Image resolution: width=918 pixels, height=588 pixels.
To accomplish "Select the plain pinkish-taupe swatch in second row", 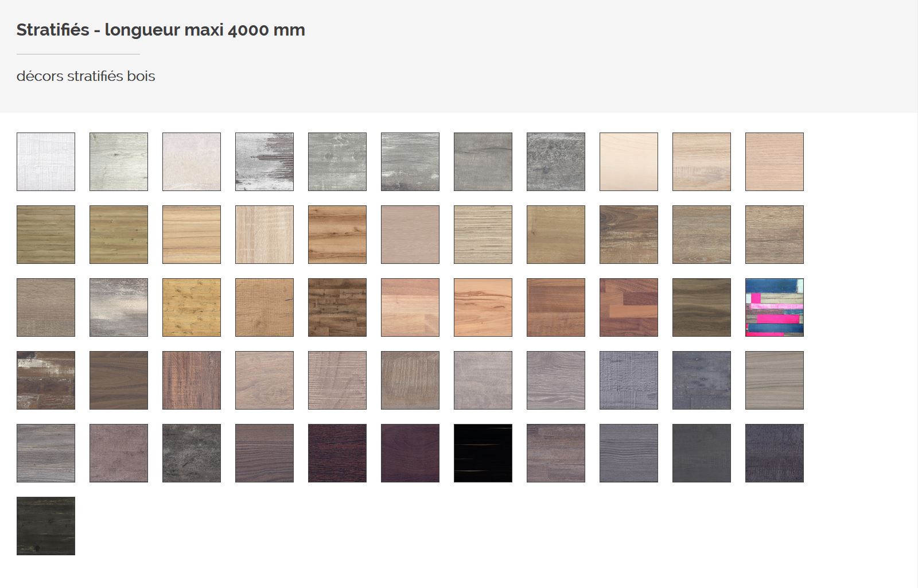I will click(x=410, y=235).
